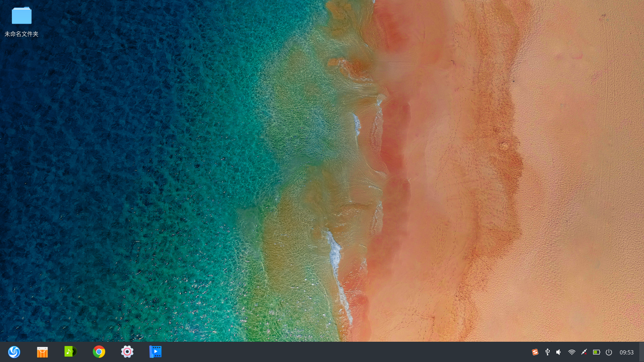The height and width of the screenshot is (362, 644).
Task: Open the Deepin Music player
Action: (70, 352)
